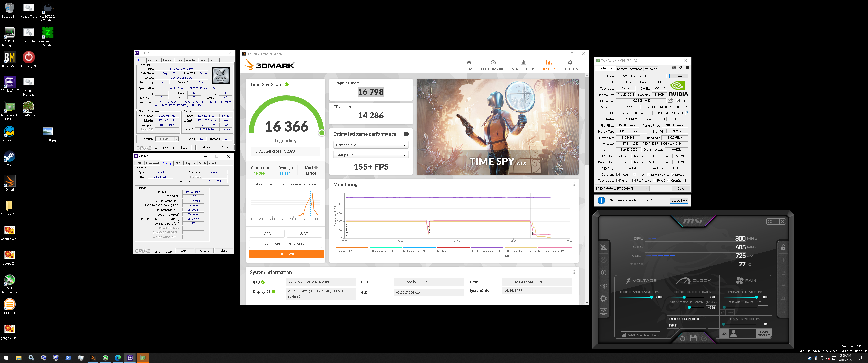Open CPU-Z Socket #1 selection dropdown
The width and height of the screenshot is (868, 363).
(x=167, y=139)
